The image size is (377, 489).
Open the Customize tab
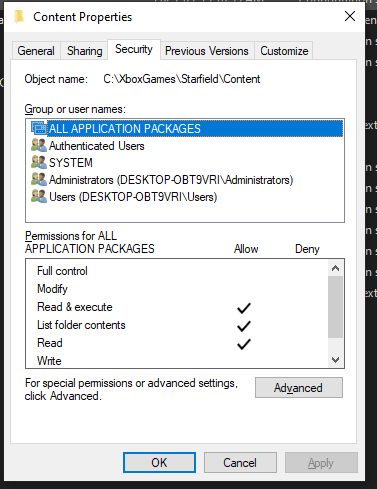coord(284,51)
